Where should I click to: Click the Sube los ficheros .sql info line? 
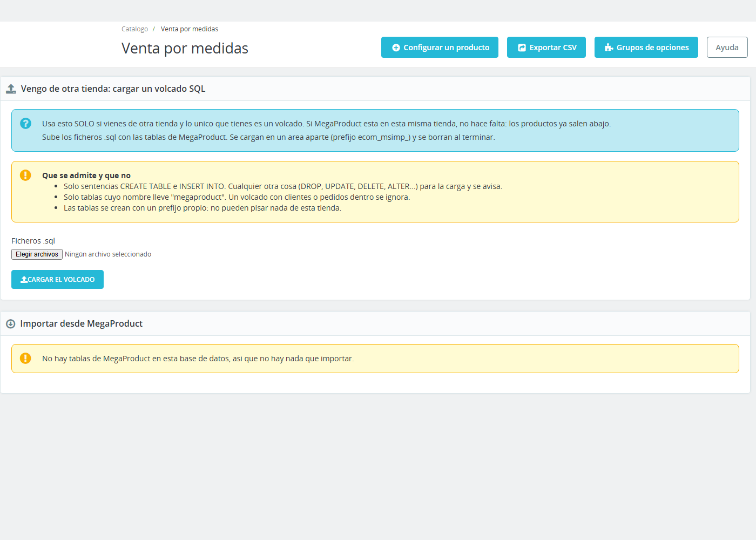tap(268, 137)
